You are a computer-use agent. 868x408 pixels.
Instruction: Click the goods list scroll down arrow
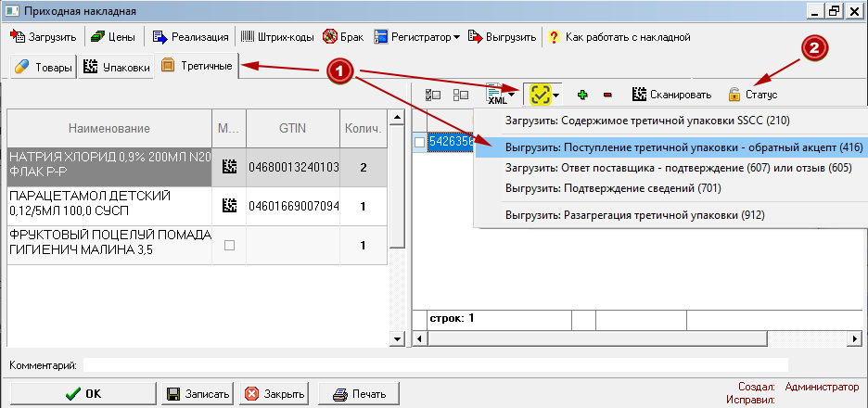396,338
